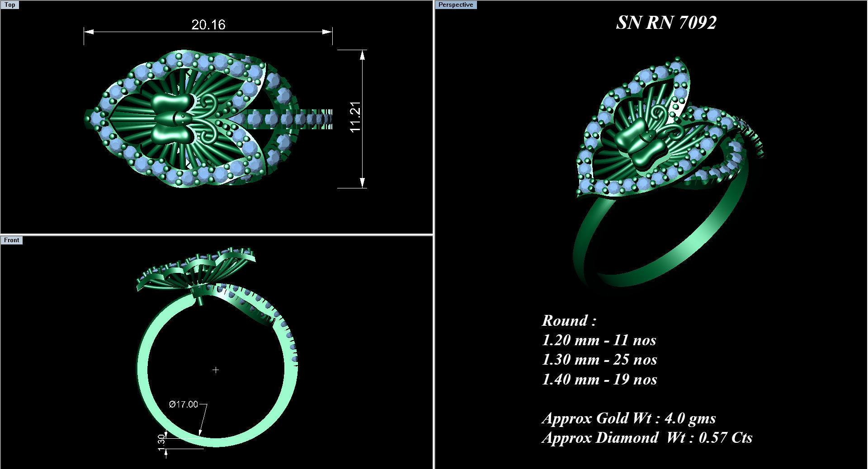This screenshot has height=469, width=868.
Task: Click the 'Approx Diamond Wt : 0.57 Cts' text
Action: pyautogui.click(x=647, y=438)
